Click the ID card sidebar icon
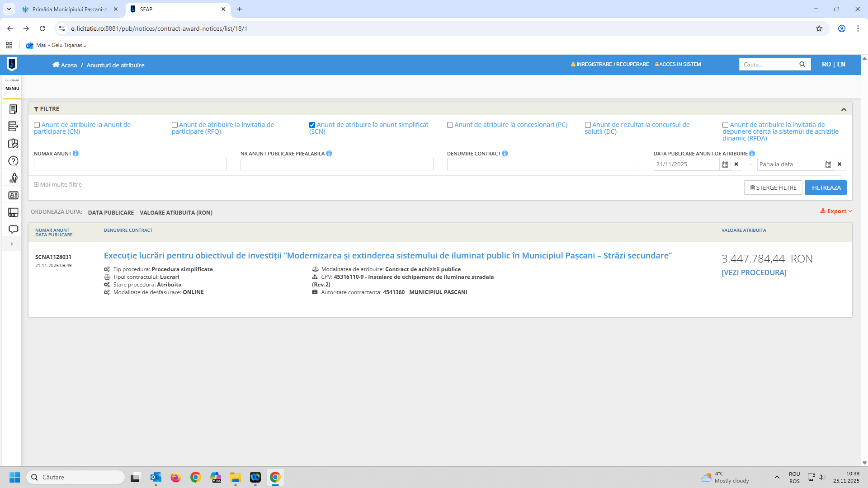The image size is (868, 488). pos(13,195)
